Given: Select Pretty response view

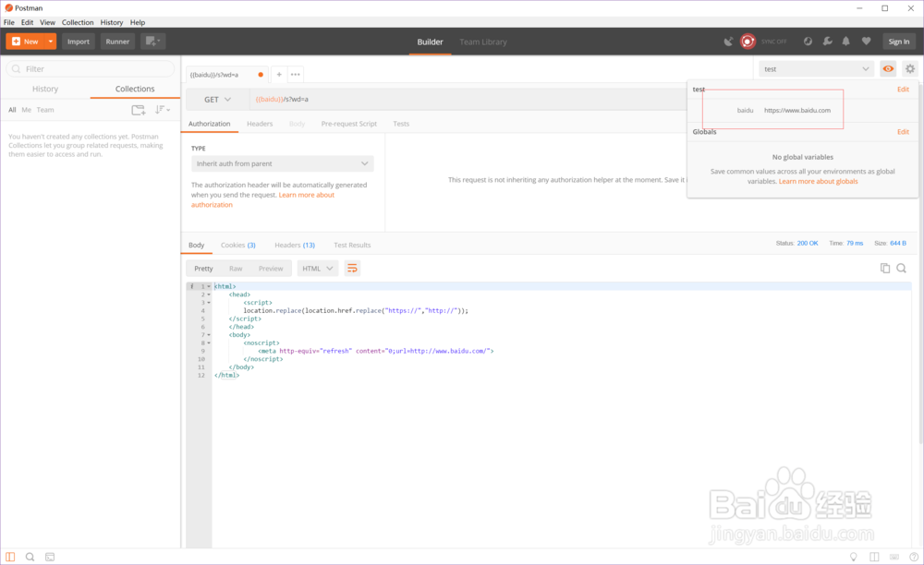Looking at the screenshot, I should [203, 269].
